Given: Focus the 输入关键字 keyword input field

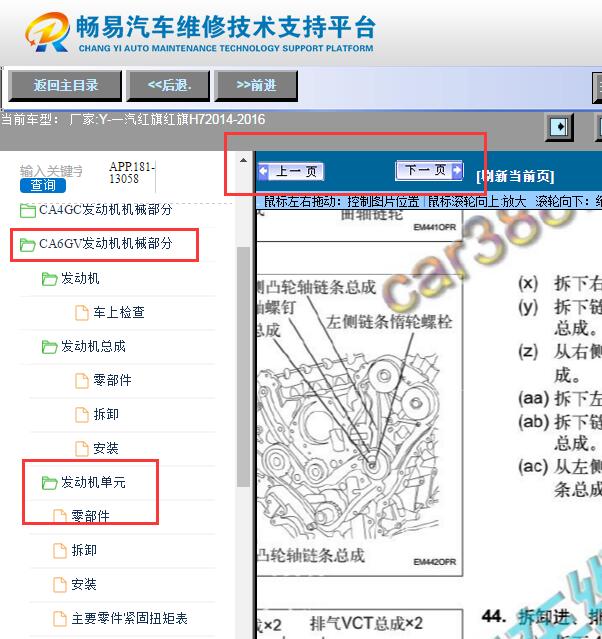Looking at the screenshot, I should click(51, 171).
